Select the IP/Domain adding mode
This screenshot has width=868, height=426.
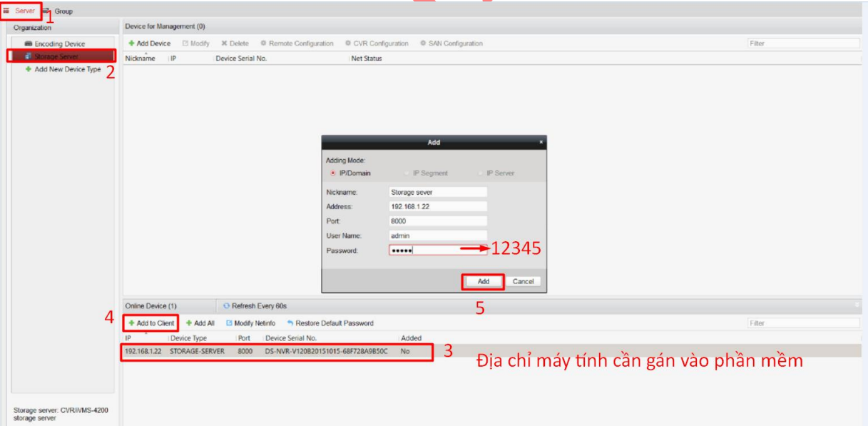[333, 173]
